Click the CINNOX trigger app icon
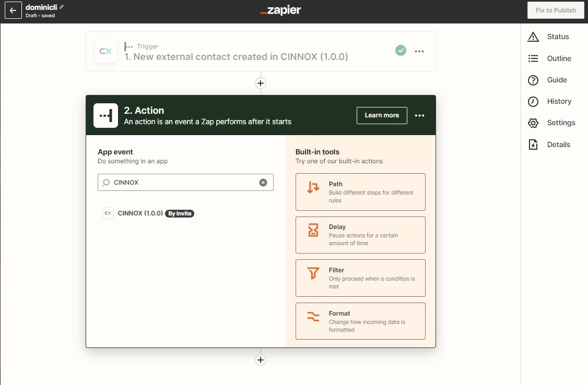 point(105,51)
